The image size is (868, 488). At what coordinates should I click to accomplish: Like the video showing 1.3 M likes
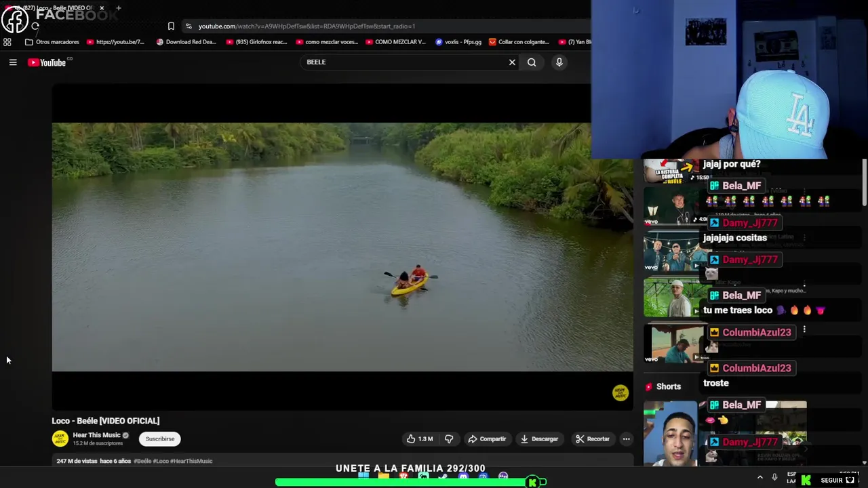[419, 439]
